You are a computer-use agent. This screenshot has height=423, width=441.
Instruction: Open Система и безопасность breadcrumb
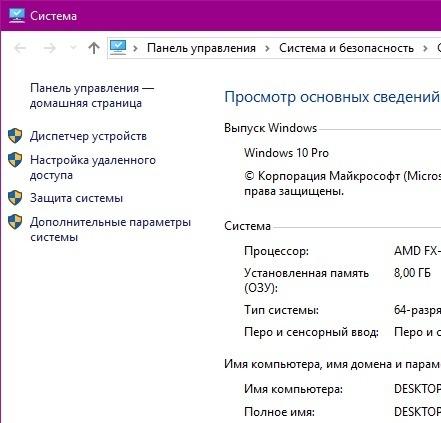346,48
